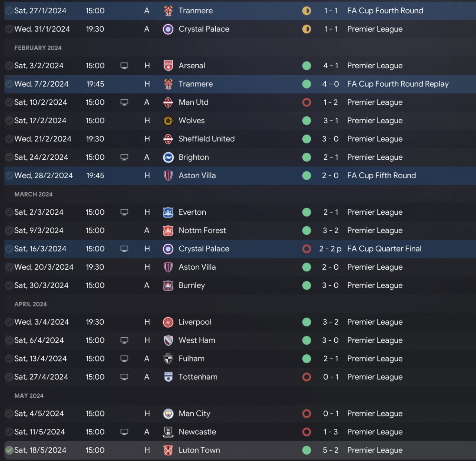Click the Liverpool club crest
This screenshot has width=476, height=461.
point(168,322)
